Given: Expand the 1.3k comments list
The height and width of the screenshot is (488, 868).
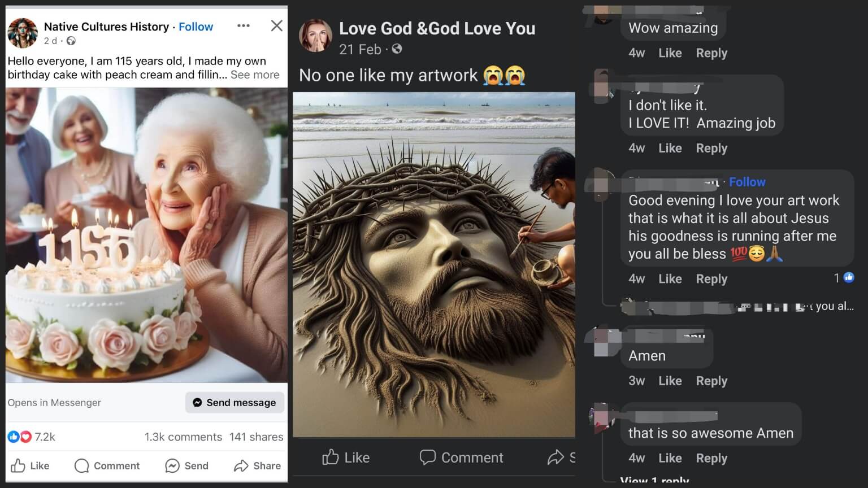Looking at the screenshot, I should (x=183, y=436).
